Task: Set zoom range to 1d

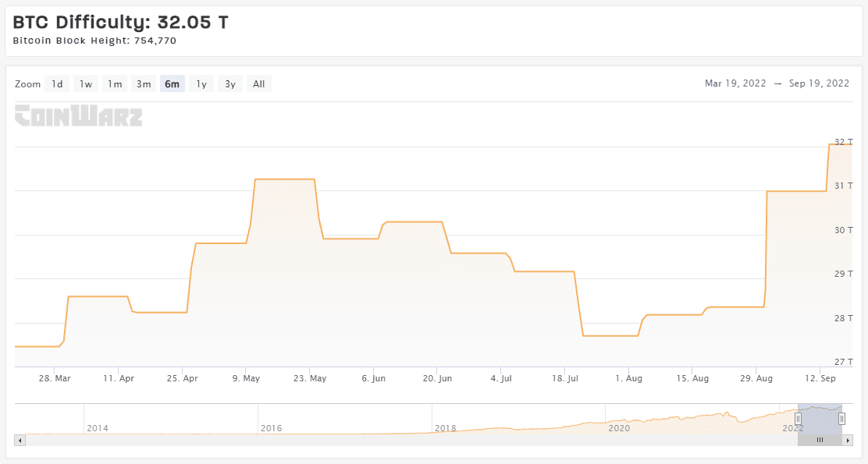Action: click(57, 84)
